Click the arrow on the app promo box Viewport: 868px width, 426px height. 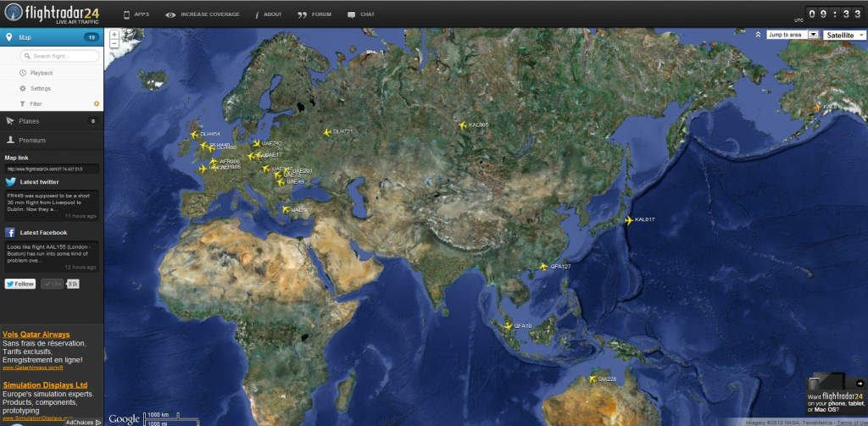860,384
